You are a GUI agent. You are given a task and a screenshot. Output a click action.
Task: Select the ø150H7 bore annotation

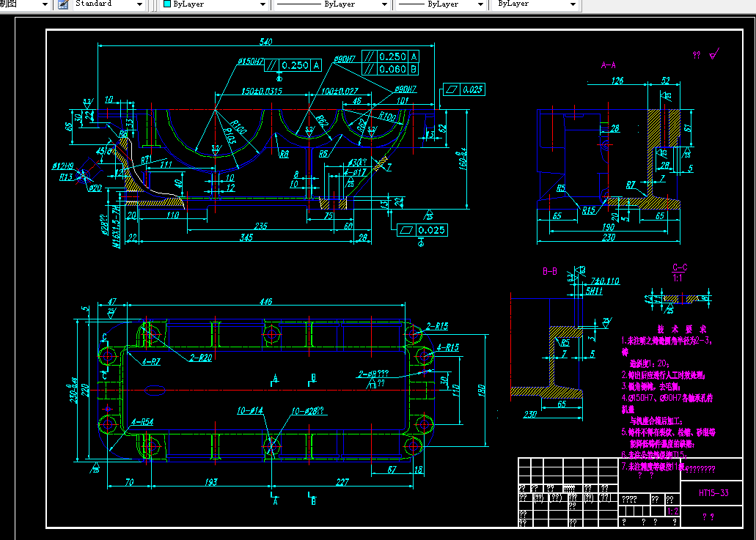point(250,62)
